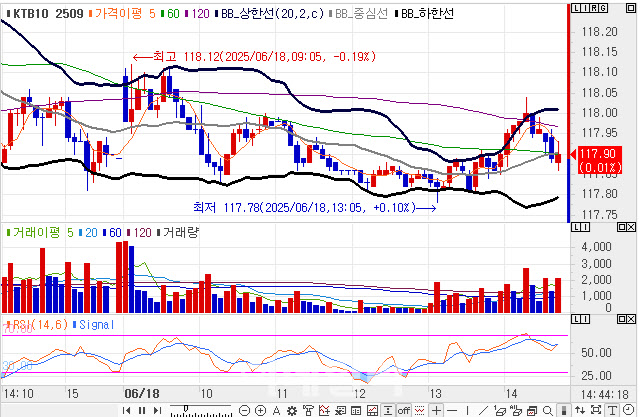This screenshot has width=643, height=417.
Task: Select the text annotation T tool
Action: pyautogui.click(x=612, y=410)
